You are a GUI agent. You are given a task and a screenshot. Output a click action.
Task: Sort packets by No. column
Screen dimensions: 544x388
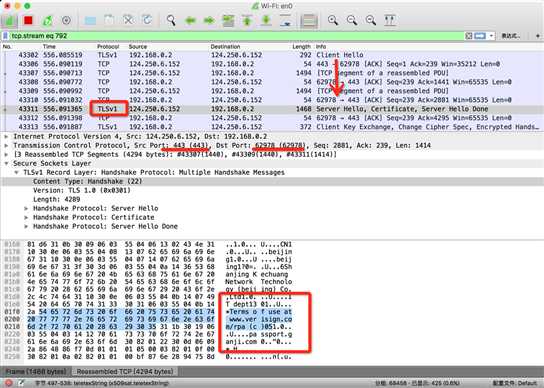click(x=7, y=47)
